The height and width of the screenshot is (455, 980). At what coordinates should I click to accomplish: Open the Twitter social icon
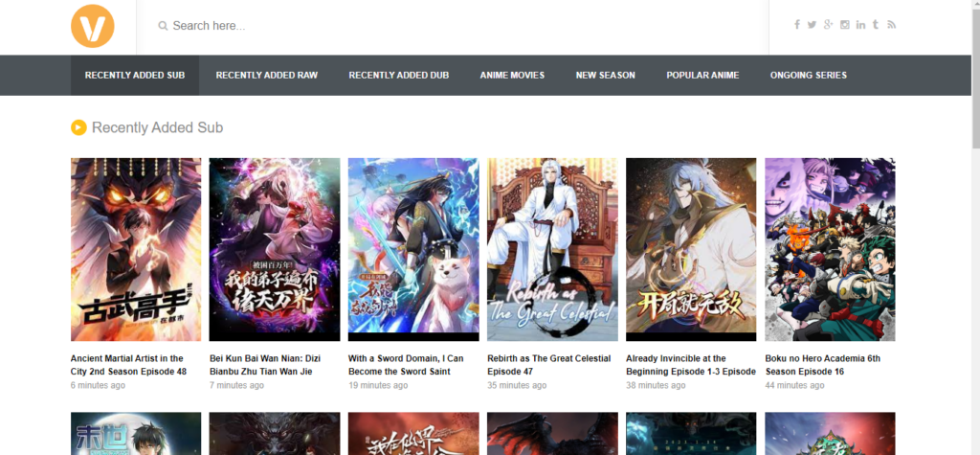812,24
